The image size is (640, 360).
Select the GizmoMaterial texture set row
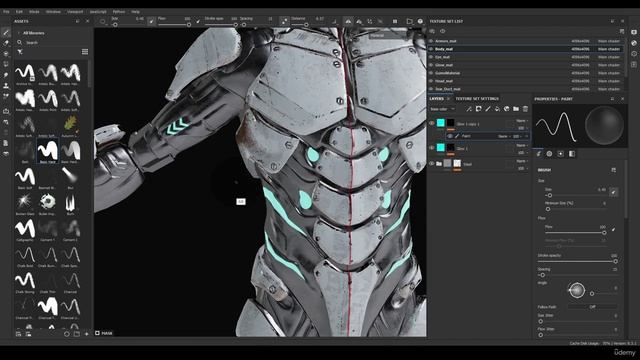pos(527,73)
